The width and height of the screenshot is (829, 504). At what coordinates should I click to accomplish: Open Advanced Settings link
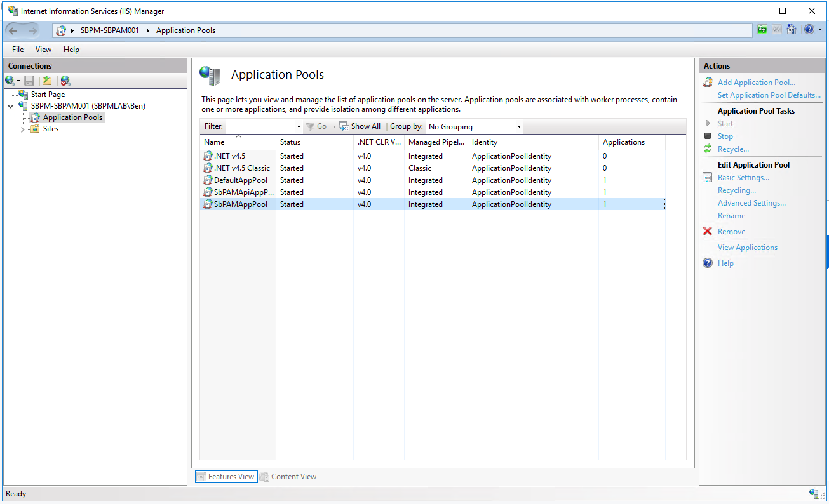coord(751,203)
